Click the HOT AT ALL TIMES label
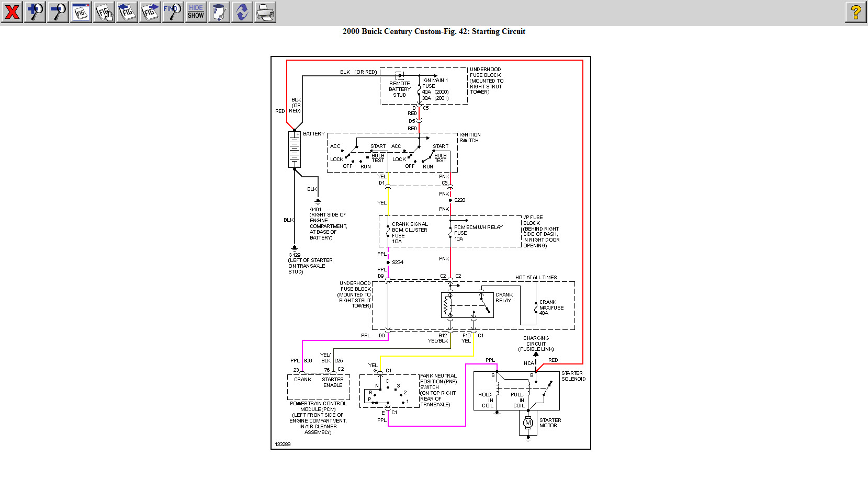Viewport: 868px width, 479px height. click(x=536, y=278)
